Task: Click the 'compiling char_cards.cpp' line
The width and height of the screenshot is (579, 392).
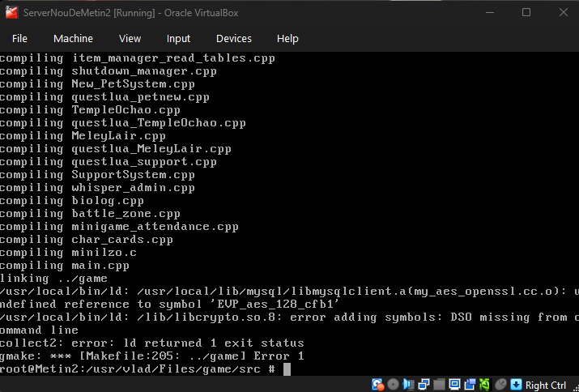Action: pyautogui.click(x=87, y=240)
